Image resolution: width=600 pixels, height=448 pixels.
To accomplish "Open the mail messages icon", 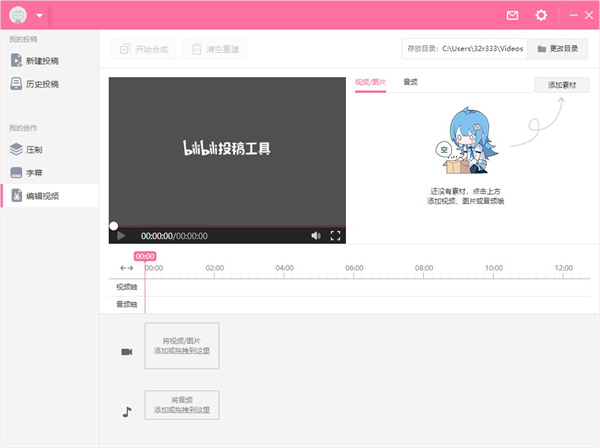I will 513,16.
